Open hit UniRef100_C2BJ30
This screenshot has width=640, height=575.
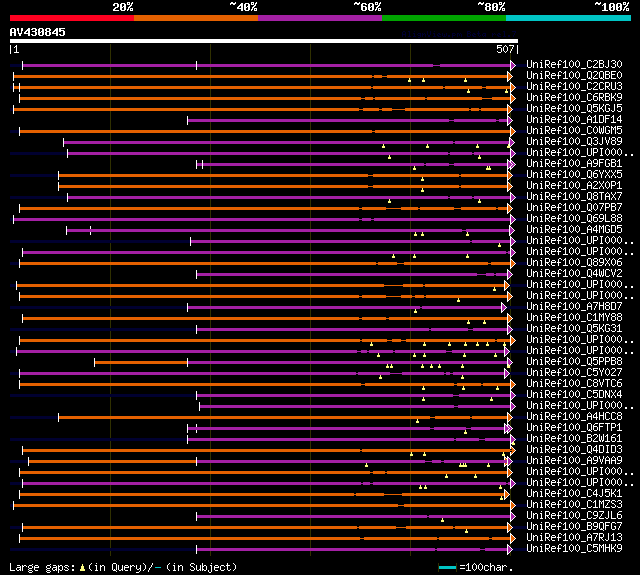(574, 64)
